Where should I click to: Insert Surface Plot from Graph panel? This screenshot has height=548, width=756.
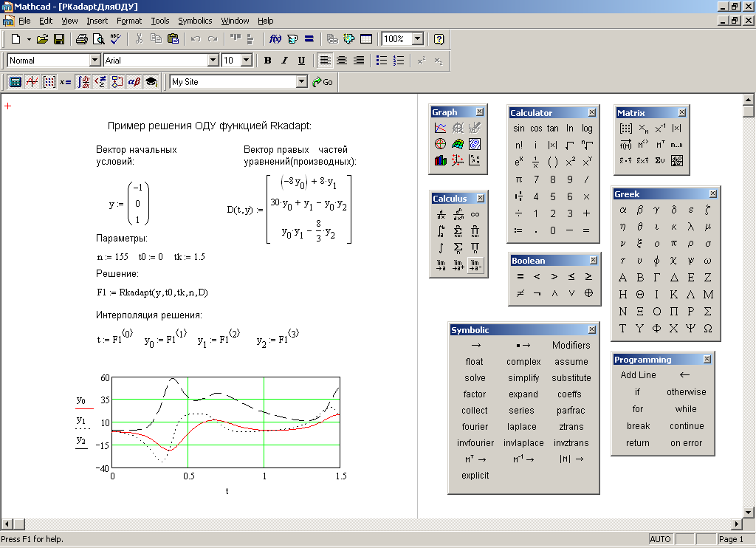click(458, 144)
